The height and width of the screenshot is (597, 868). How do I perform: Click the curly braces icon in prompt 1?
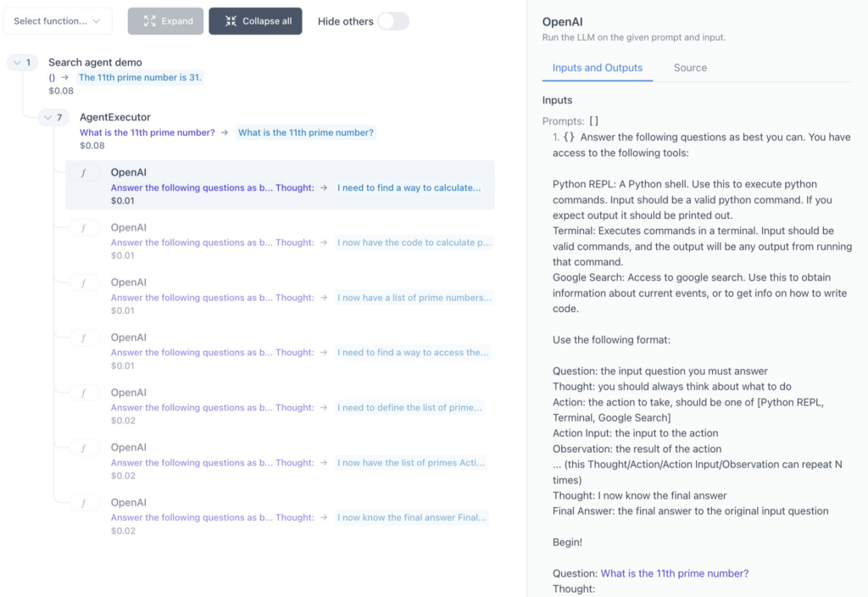pyautogui.click(x=570, y=137)
